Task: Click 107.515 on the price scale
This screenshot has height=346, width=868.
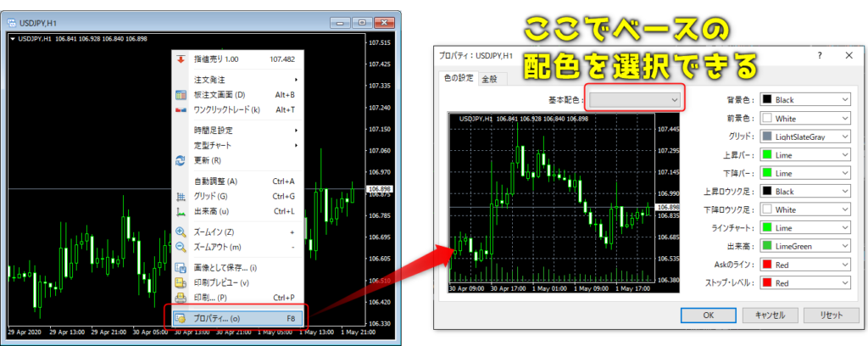Action: 379,42
